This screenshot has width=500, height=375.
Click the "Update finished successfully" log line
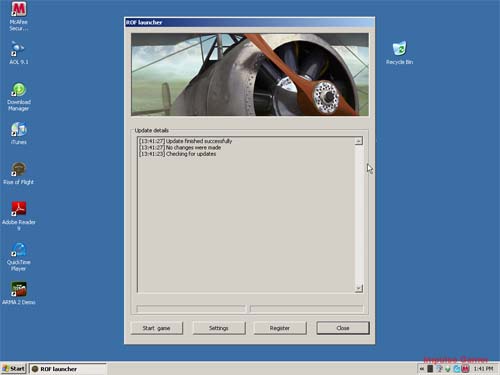point(186,141)
